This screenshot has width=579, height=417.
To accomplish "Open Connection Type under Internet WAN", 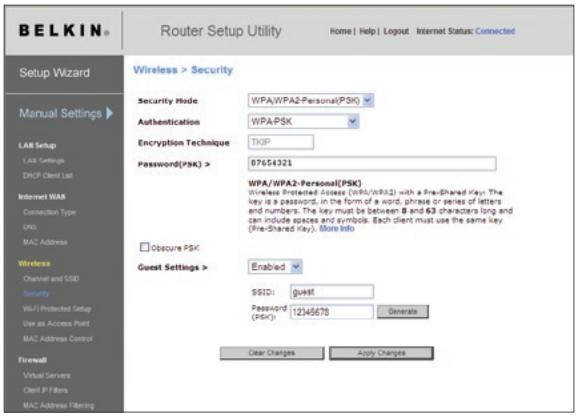I will (x=49, y=212).
